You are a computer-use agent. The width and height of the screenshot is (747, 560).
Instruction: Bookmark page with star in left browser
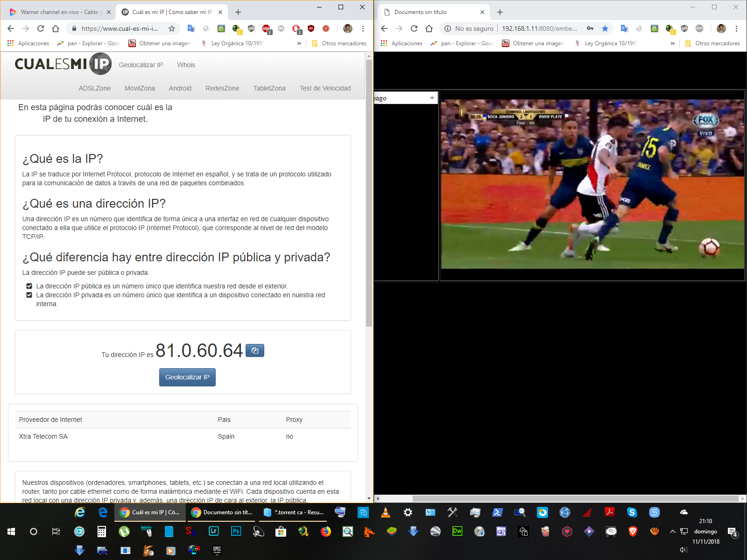click(172, 28)
